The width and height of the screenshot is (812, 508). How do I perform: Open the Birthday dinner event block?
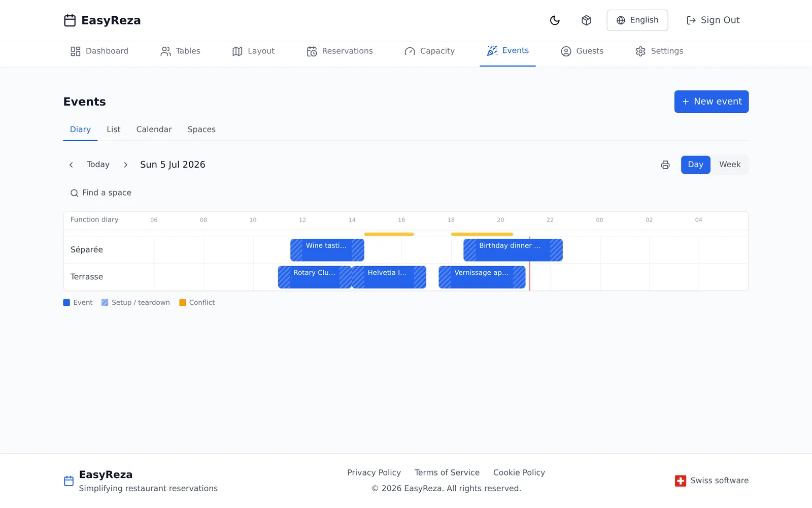point(513,250)
